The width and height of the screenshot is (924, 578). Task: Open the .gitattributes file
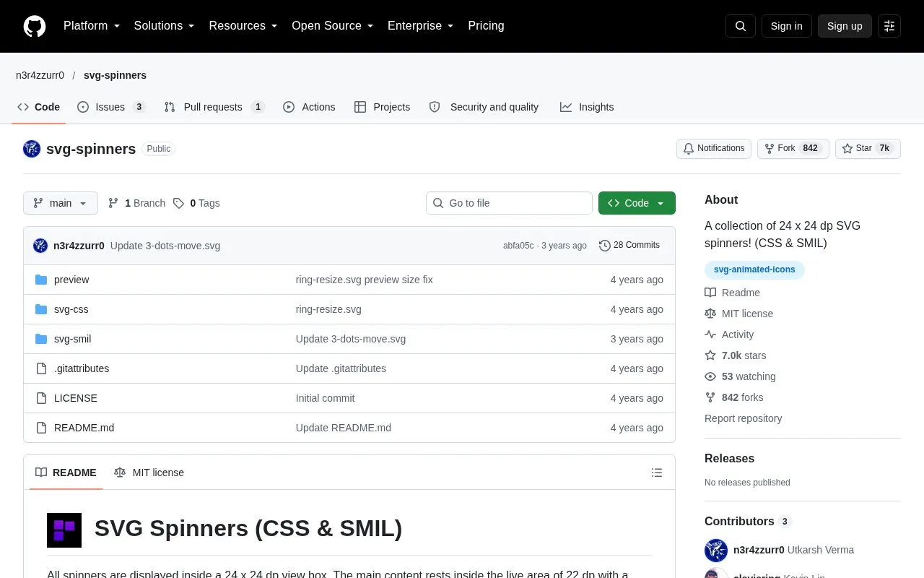(82, 368)
